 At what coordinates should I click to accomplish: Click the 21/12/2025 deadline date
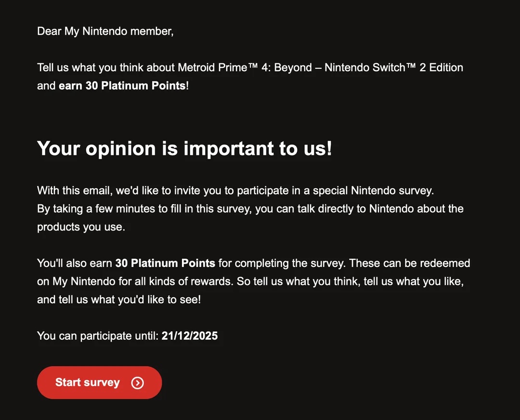(x=189, y=336)
